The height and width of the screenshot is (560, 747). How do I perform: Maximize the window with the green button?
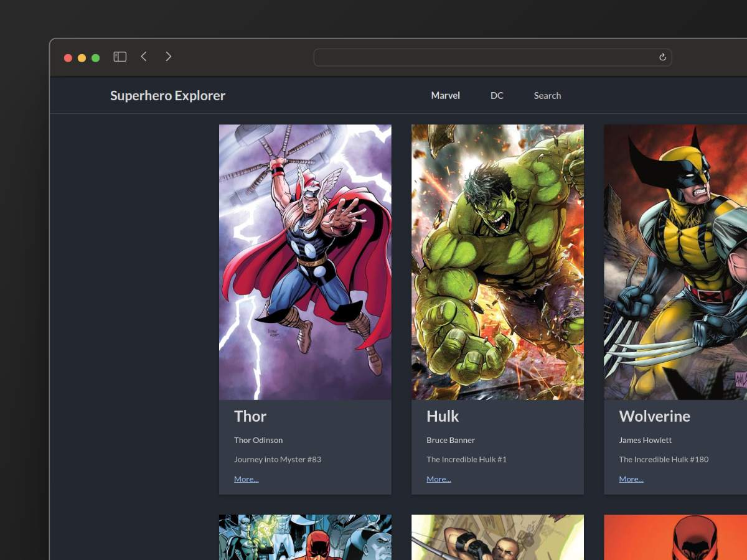[x=95, y=58]
